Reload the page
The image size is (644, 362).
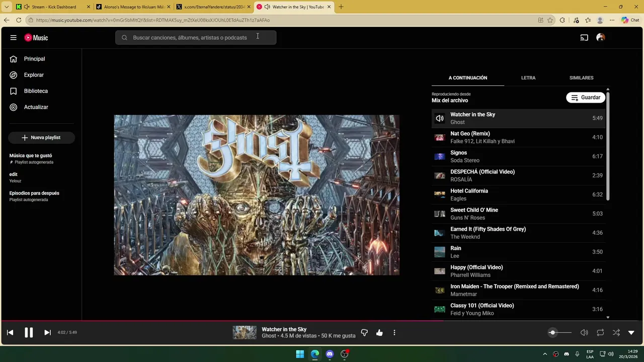click(x=19, y=20)
